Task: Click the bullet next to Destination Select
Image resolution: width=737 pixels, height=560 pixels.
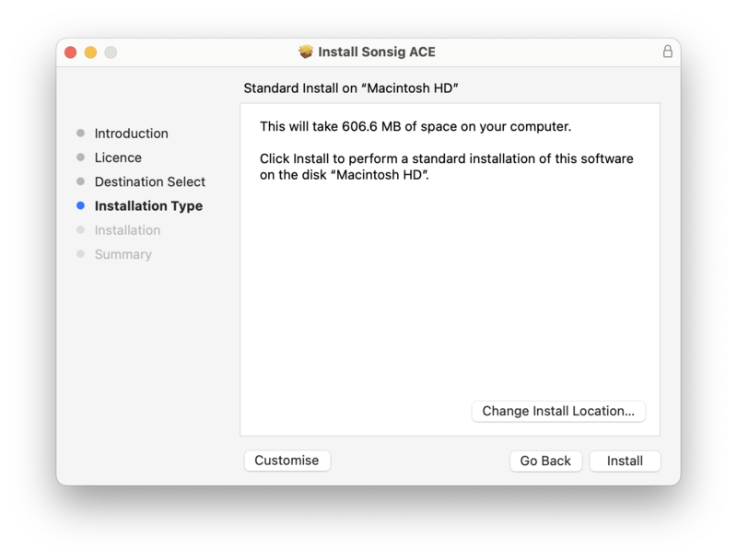Action: 81,181
